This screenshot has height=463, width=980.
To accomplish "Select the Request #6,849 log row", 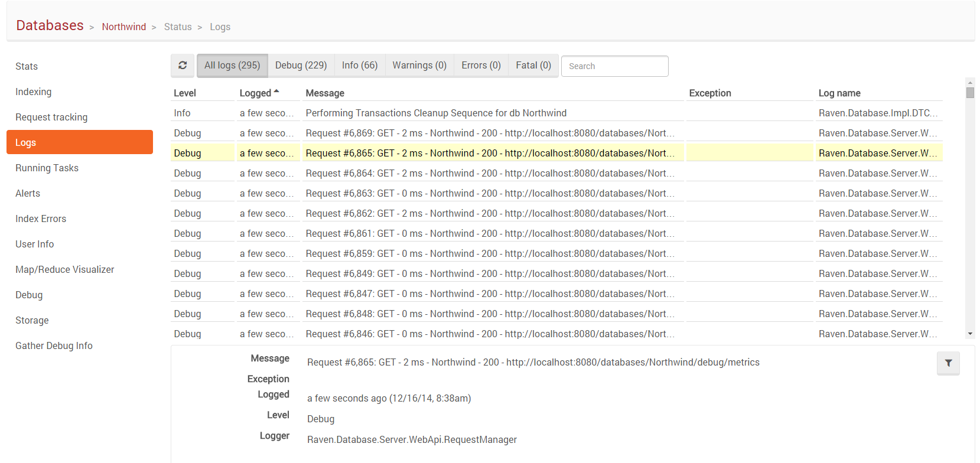I will coord(556,273).
